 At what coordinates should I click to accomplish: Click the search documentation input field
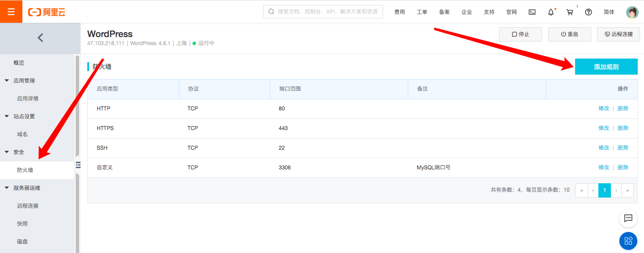click(323, 12)
